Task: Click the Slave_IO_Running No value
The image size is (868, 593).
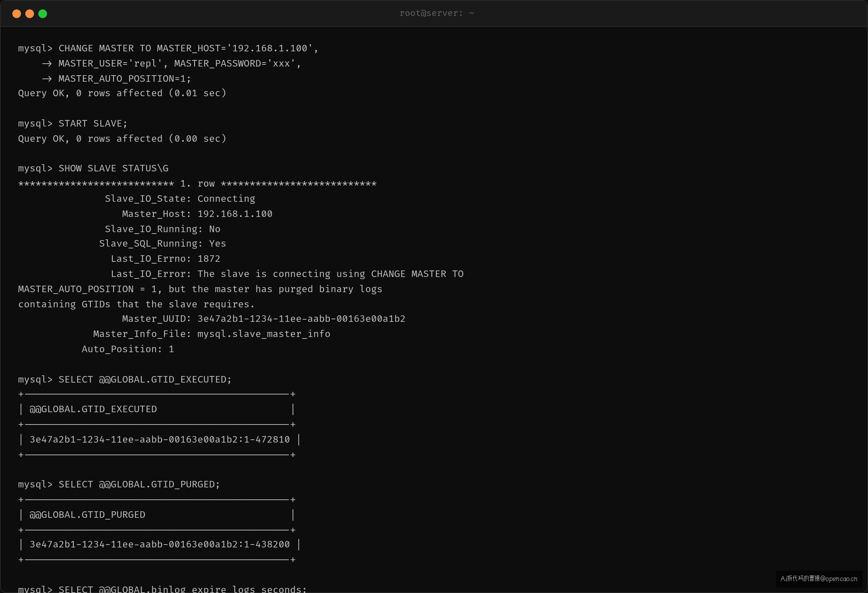Action: (x=215, y=229)
